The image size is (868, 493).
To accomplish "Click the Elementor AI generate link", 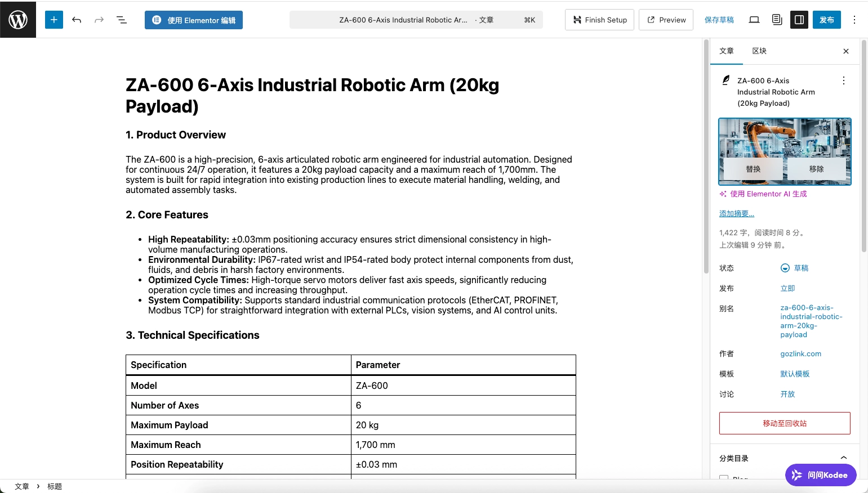I will 763,194.
